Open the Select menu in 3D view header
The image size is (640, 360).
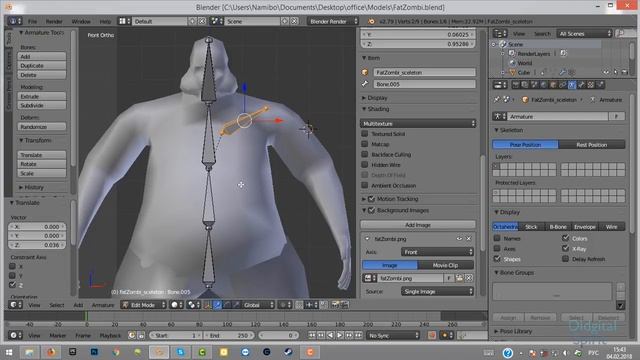pyautogui.click(x=57, y=305)
